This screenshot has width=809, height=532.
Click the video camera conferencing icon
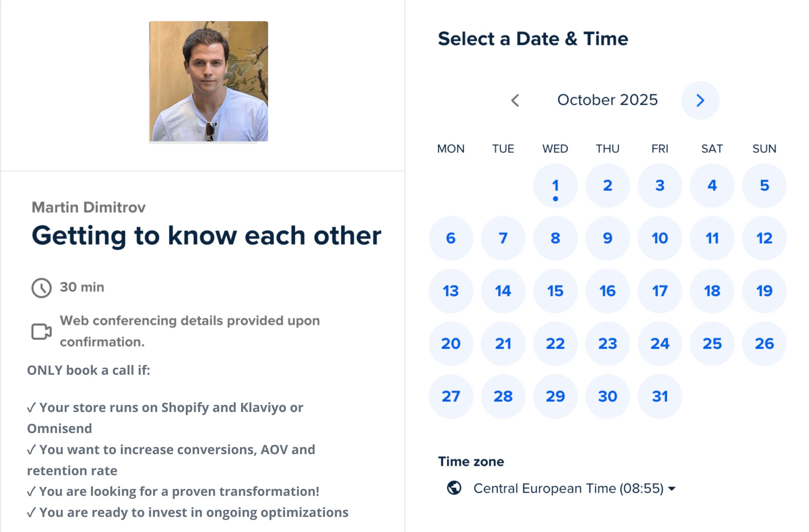coord(41,331)
